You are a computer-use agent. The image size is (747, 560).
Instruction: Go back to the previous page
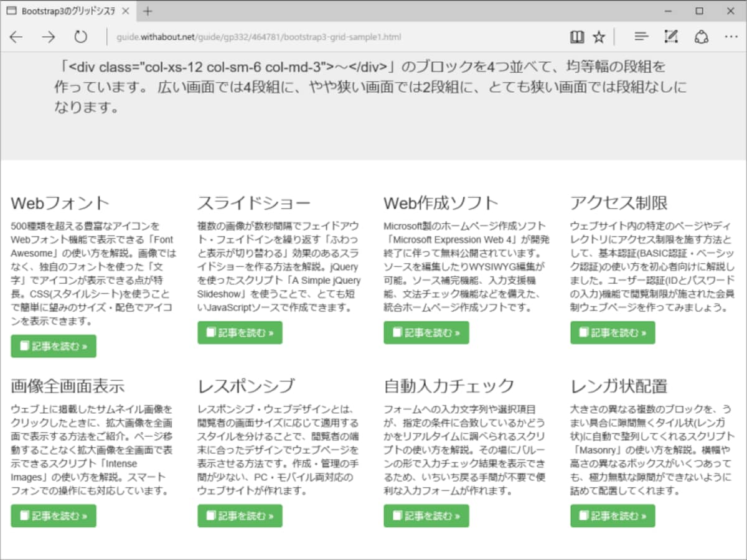point(16,37)
